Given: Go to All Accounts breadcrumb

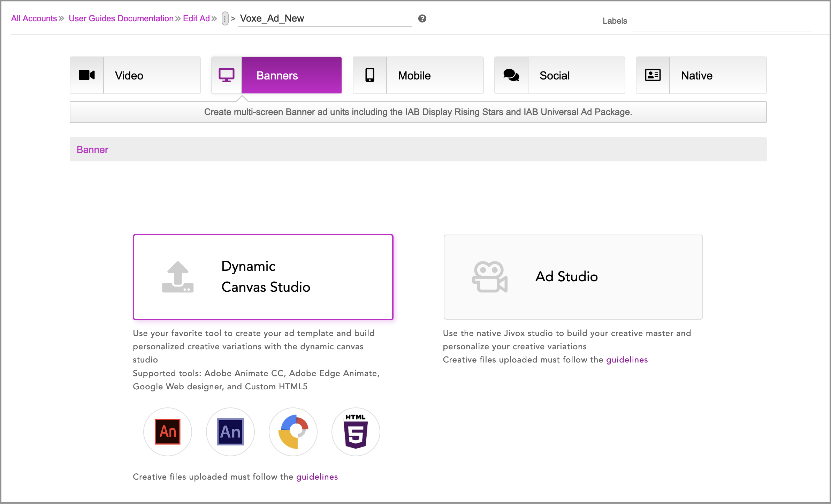Looking at the screenshot, I should point(34,18).
